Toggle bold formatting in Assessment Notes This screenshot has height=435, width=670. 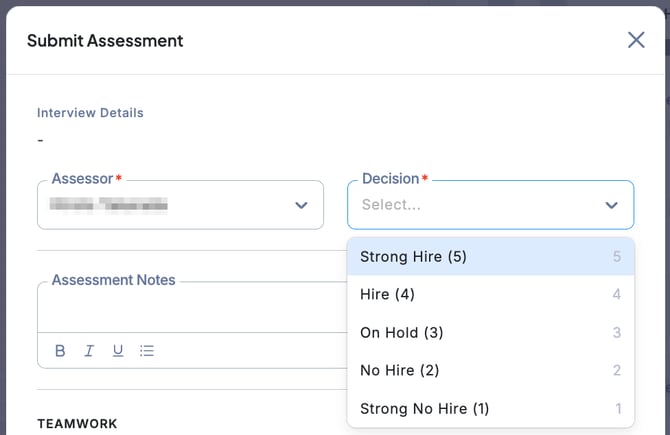[x=60, y=351]
